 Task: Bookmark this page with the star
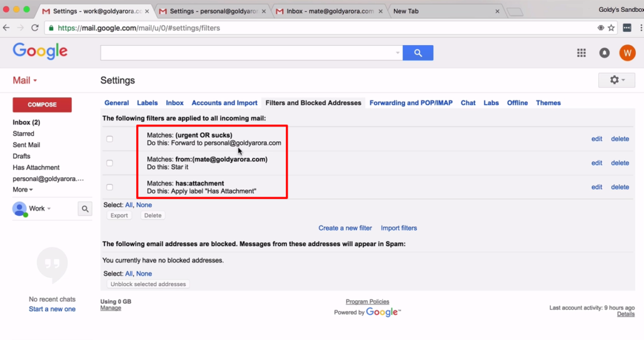click(x=611, y=28)
